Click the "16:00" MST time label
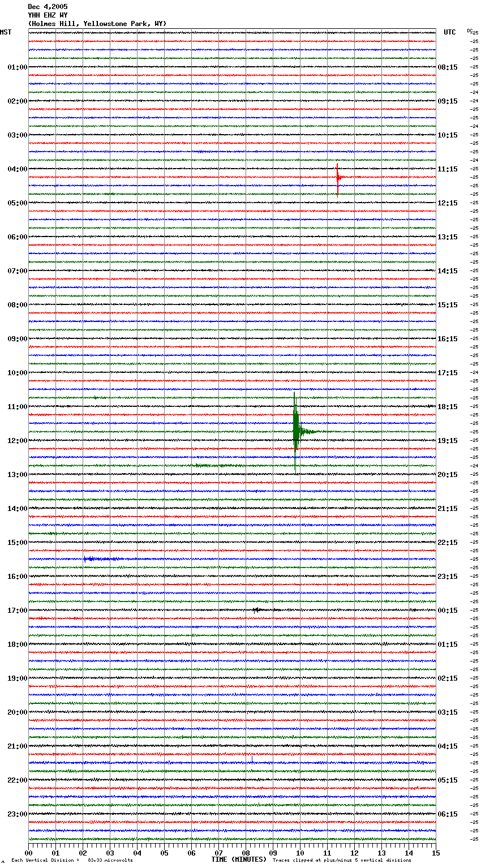Image resolution: width=481 pixels, height=868 pixels. point(18,577)
